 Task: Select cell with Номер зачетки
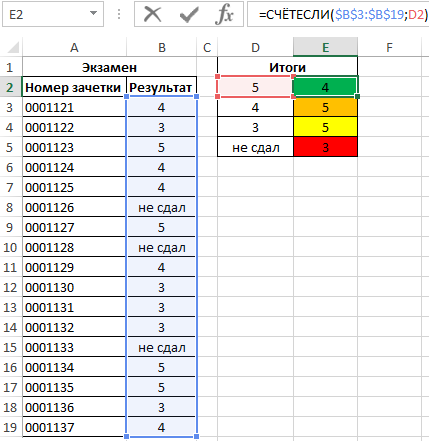[x=74, y=87]
